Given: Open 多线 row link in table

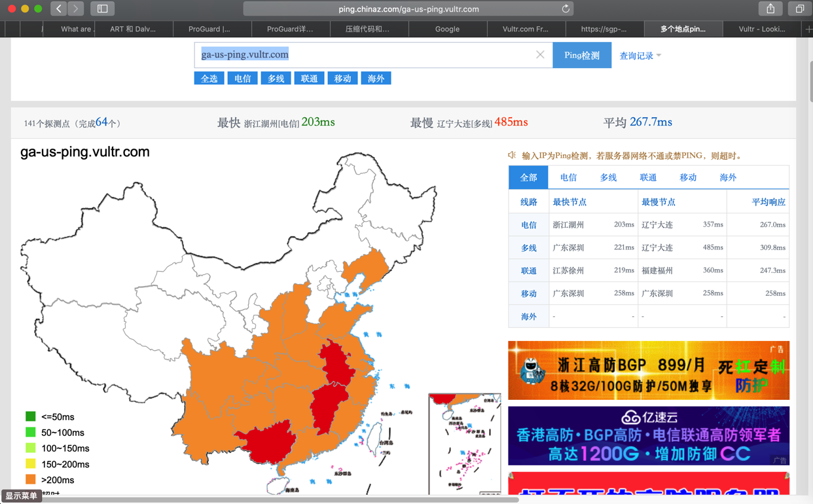Looking at the screenshot, I should (528, 247).
